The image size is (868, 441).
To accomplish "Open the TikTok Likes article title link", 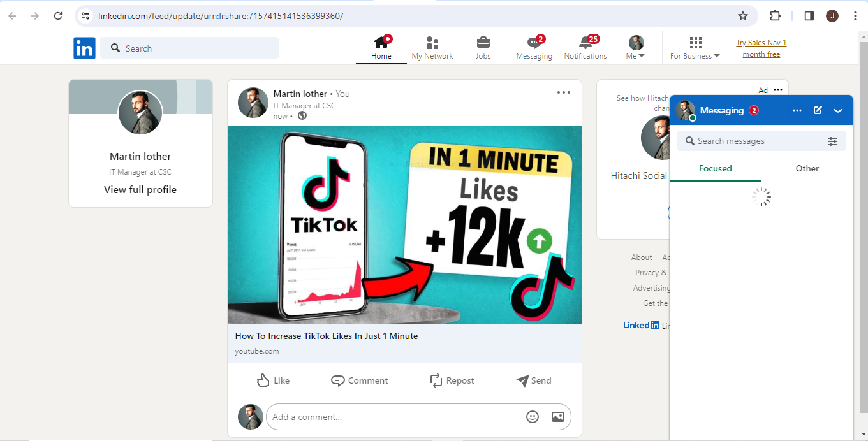I will 327,336.
